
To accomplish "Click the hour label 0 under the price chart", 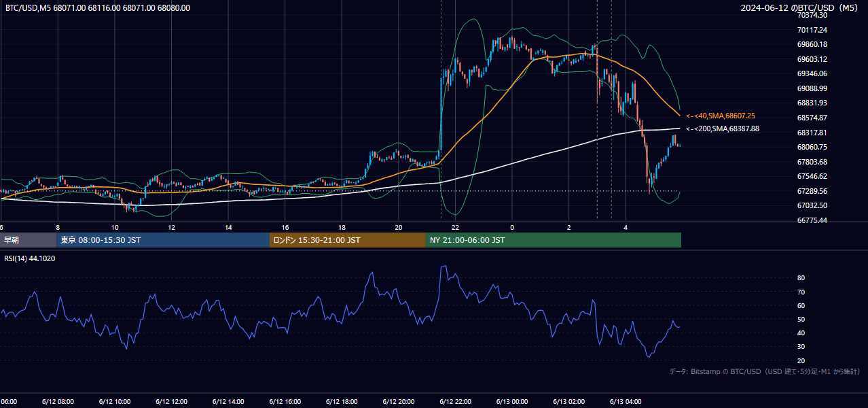I will [512, 227].
